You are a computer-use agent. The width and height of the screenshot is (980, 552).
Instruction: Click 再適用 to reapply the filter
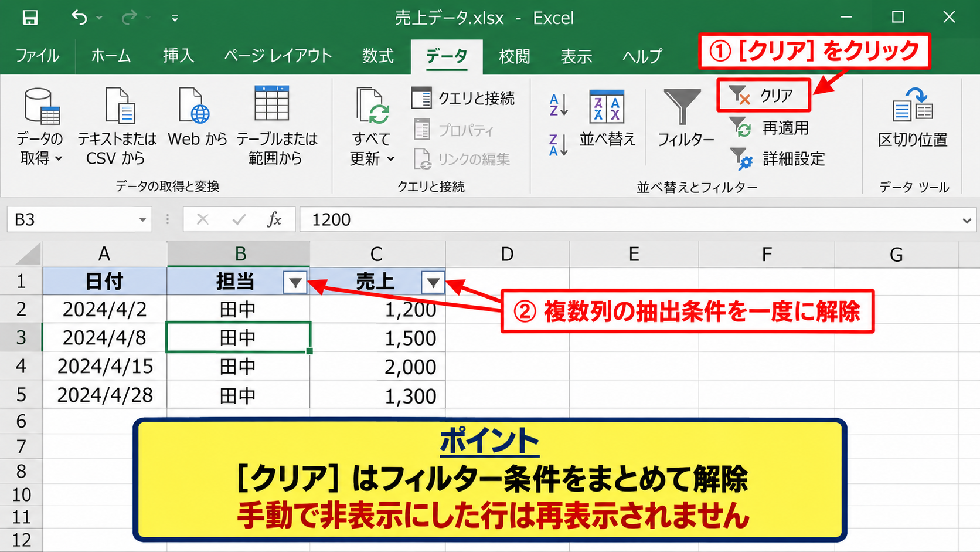pyautogui.click(x=770, y=127)
